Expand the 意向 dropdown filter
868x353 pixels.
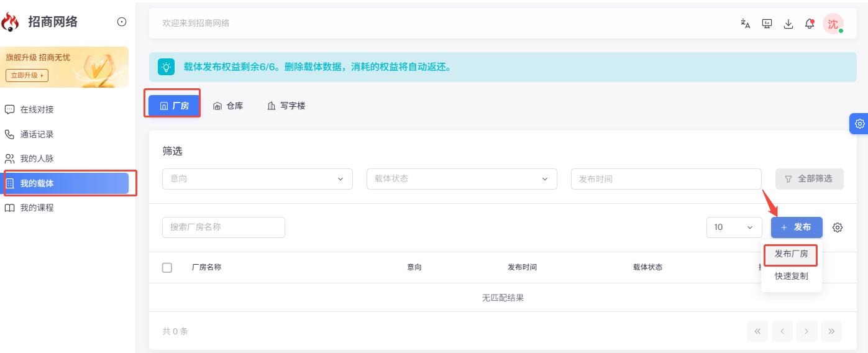pyautogui.click(x=257, y=179)
